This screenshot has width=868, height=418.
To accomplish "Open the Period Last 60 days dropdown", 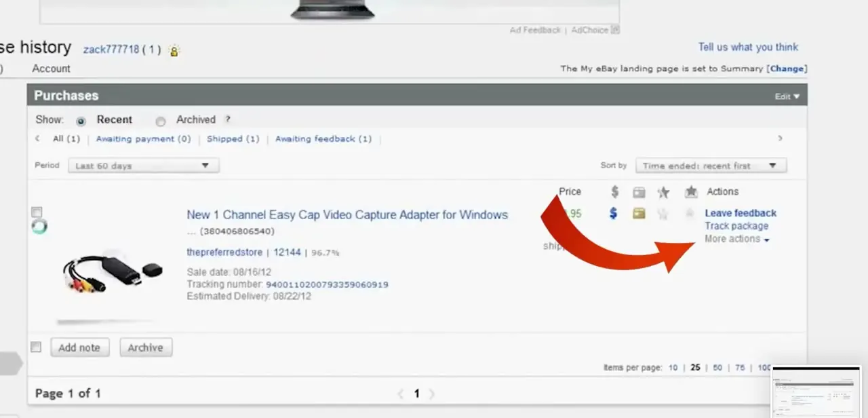I will tap(144, 166).
